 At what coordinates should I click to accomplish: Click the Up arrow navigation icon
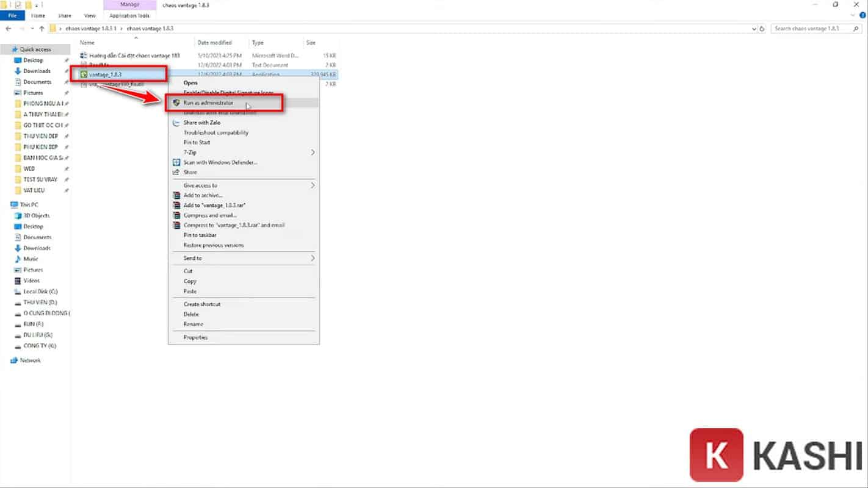[x=42, y=29]
